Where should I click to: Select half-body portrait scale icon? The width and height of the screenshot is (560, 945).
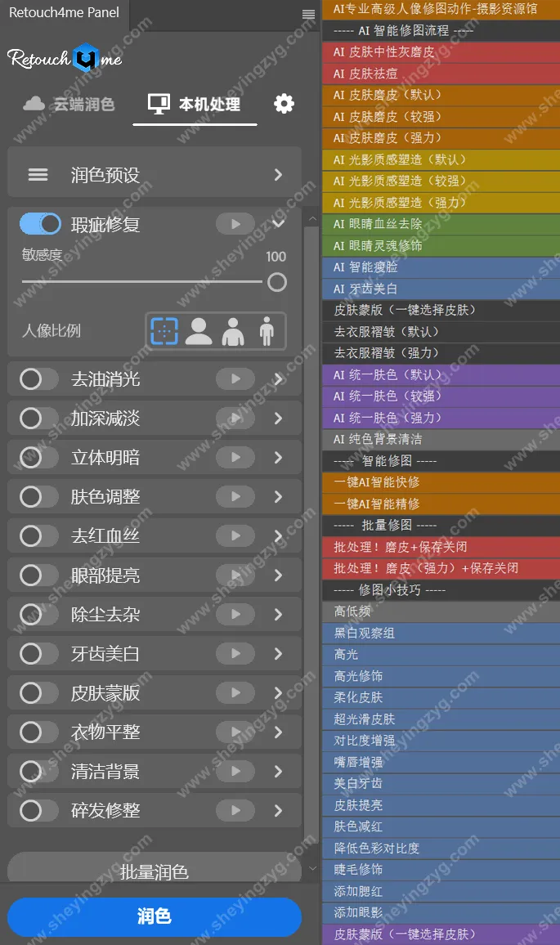coord(233,330)
